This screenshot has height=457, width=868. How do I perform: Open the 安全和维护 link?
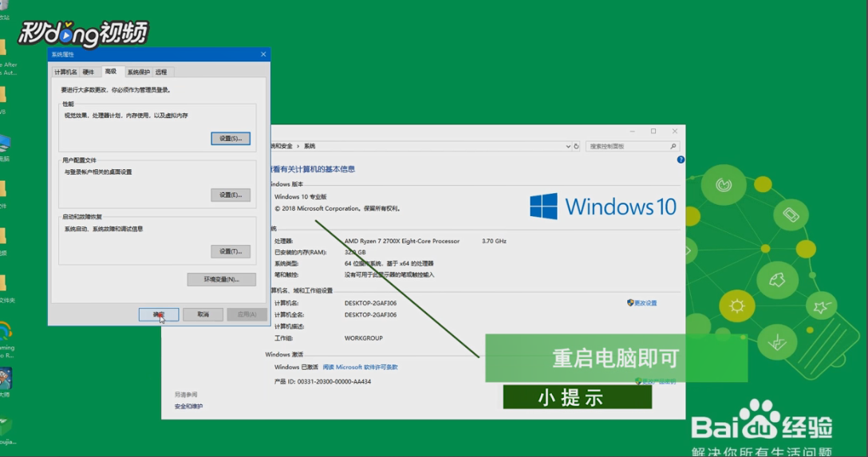(x=189, y=407)
